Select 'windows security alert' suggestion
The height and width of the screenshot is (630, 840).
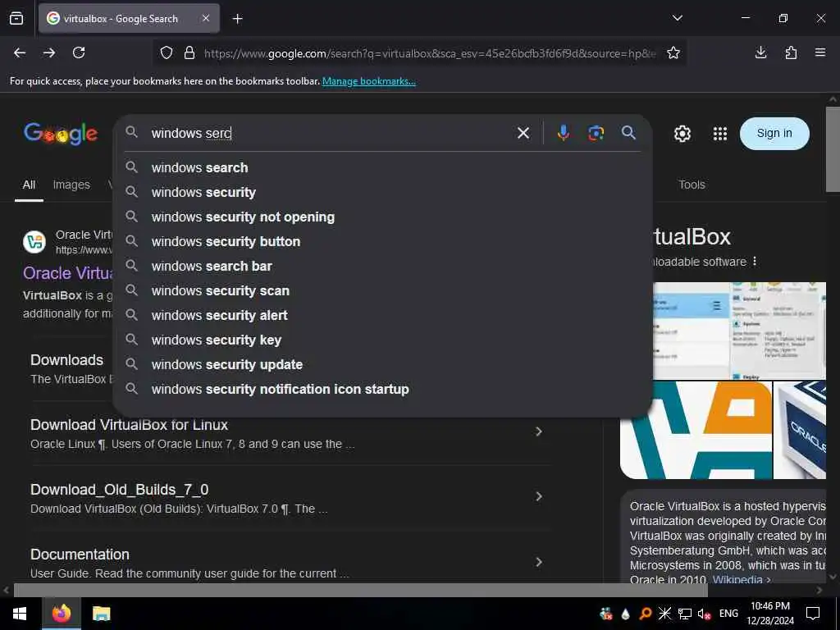click(x=382, y=316)
